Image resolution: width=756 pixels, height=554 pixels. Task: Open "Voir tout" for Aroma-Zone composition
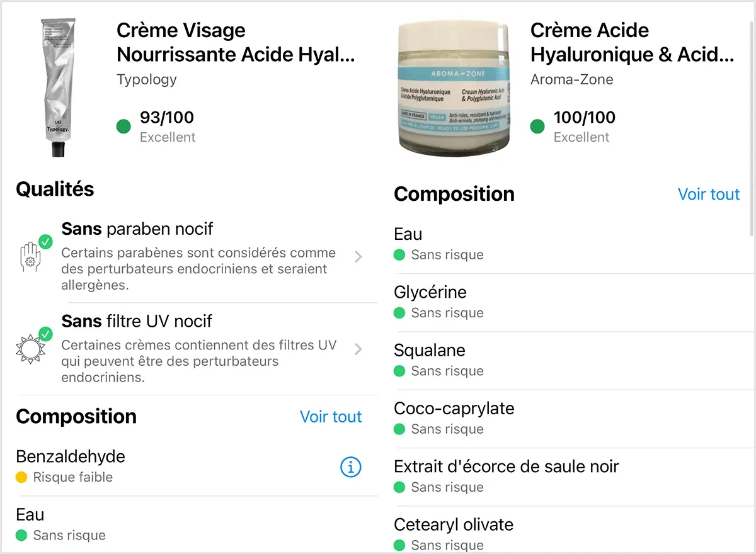[708, 194]
